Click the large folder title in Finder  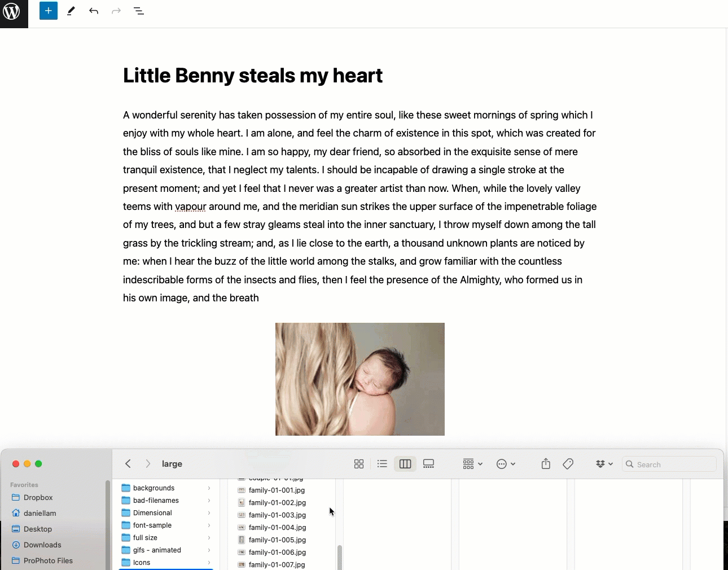172,464
